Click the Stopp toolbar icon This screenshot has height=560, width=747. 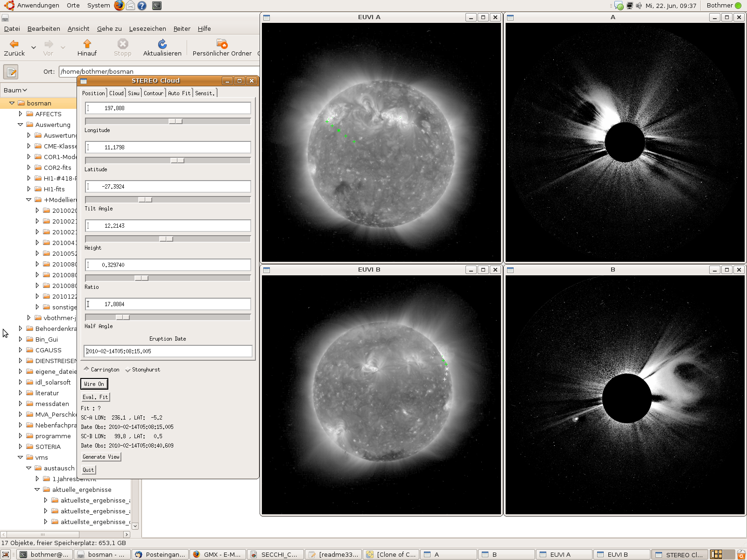click(x=122, y=44)
